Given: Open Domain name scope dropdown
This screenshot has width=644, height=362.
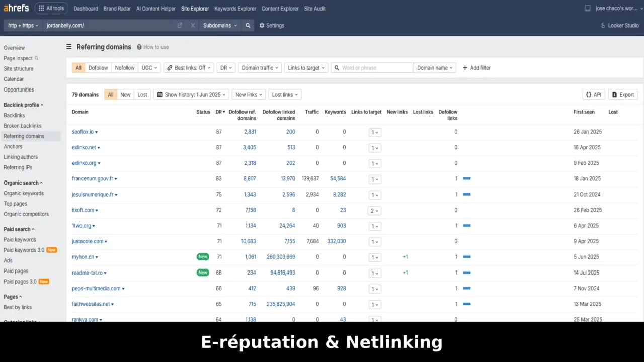Looking at the screenshot, I should [435, 68].
